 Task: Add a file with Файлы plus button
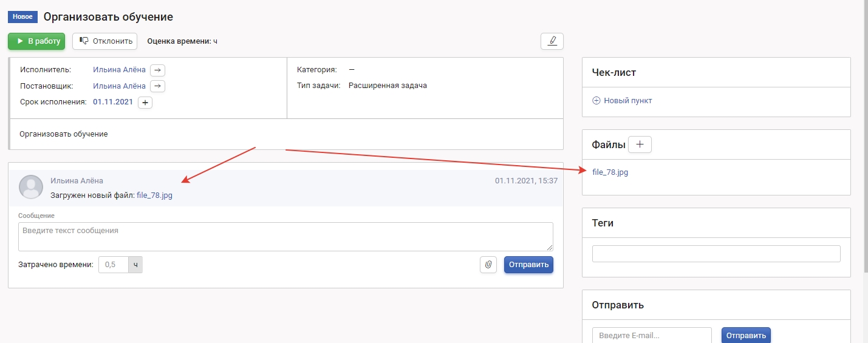coord(639,144)
